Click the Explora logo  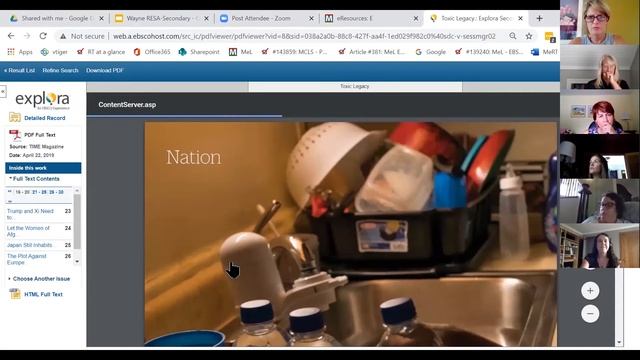pyautogui.click(x=42, y=100)
